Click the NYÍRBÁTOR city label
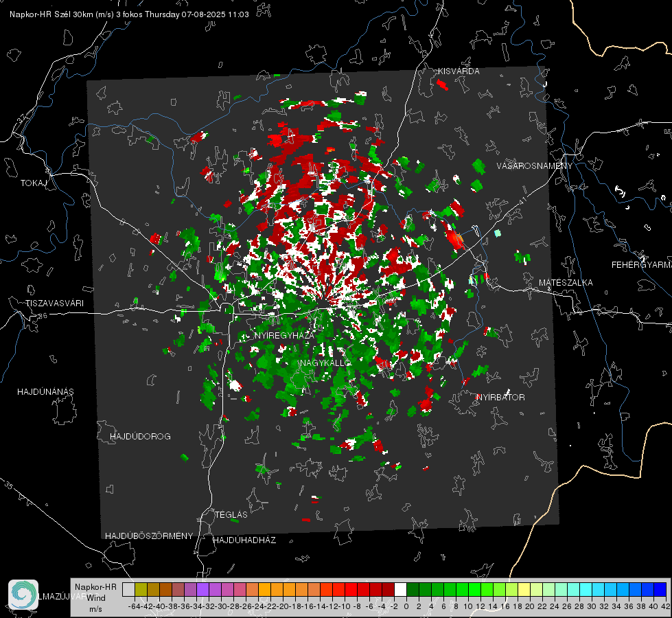This screenshot has width=672, height=618. [x=500, y=398]
